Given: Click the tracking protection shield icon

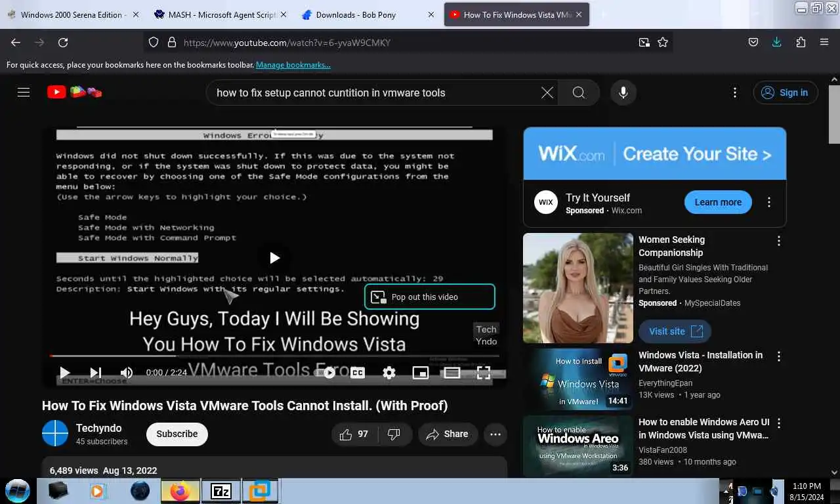Looking at the screenshot, I should coord(154,42).
